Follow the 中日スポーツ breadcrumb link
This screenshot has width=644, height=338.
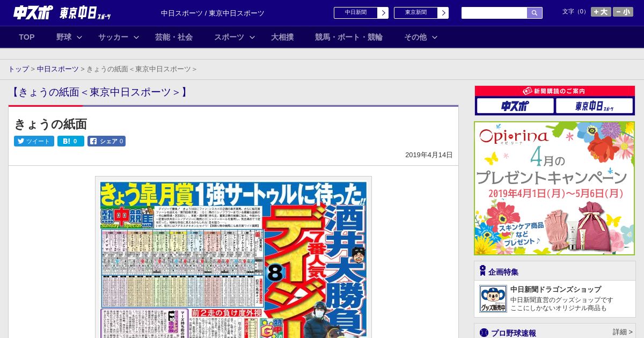(x=58, y=69)
